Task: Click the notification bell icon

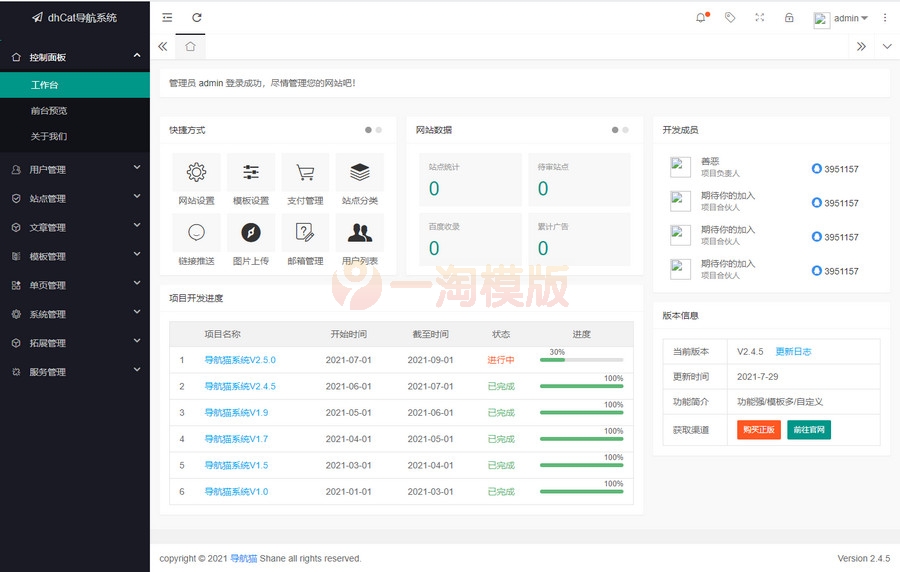Action: (x=701, y=18)
